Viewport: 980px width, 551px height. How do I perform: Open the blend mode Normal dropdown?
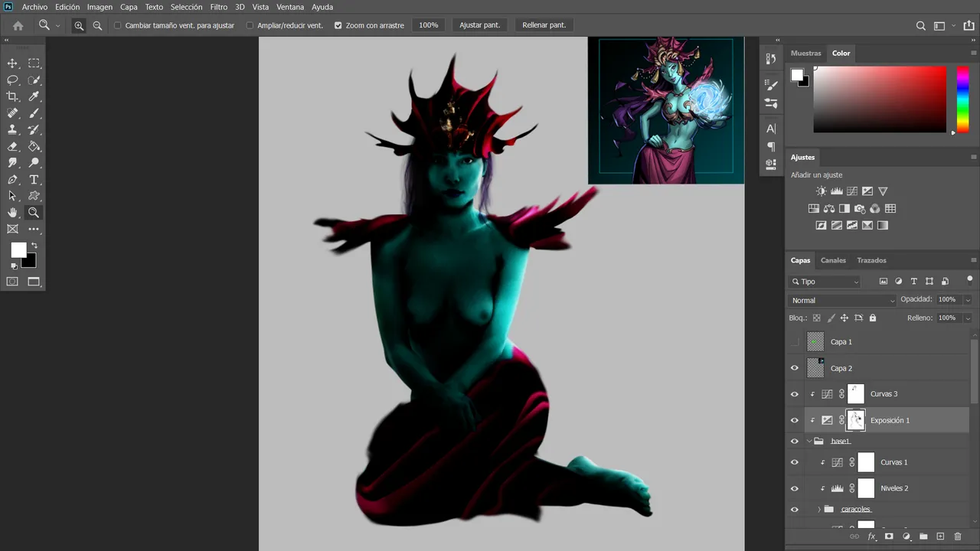click(x=842, y=300)
